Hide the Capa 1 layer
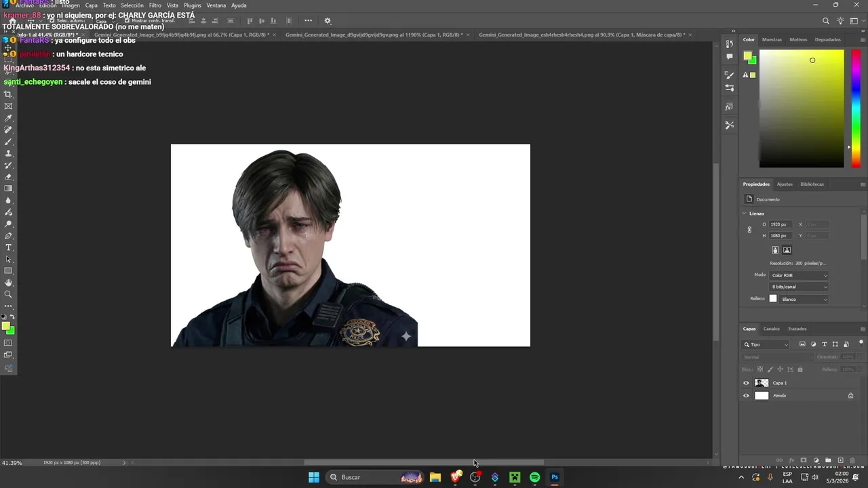868x488 pixels. coord(746,383)
